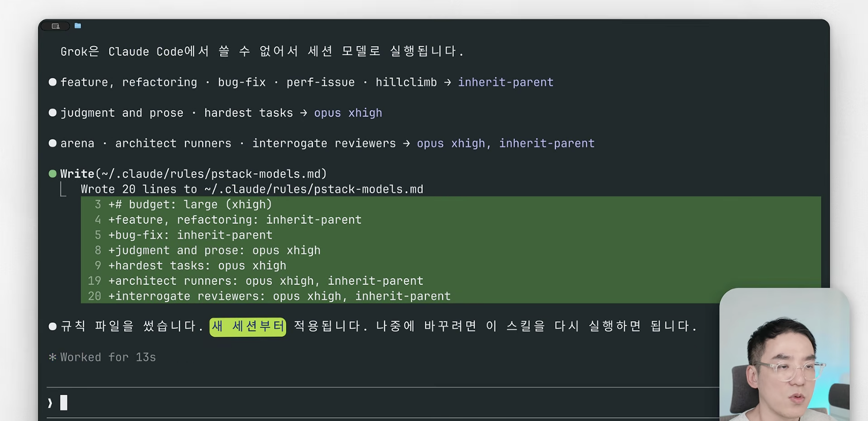Click the Write(~/.claude/rules/pstack-models.md) tool call line
The width and height of the screenshot is (868, 421).
point(193,174)
